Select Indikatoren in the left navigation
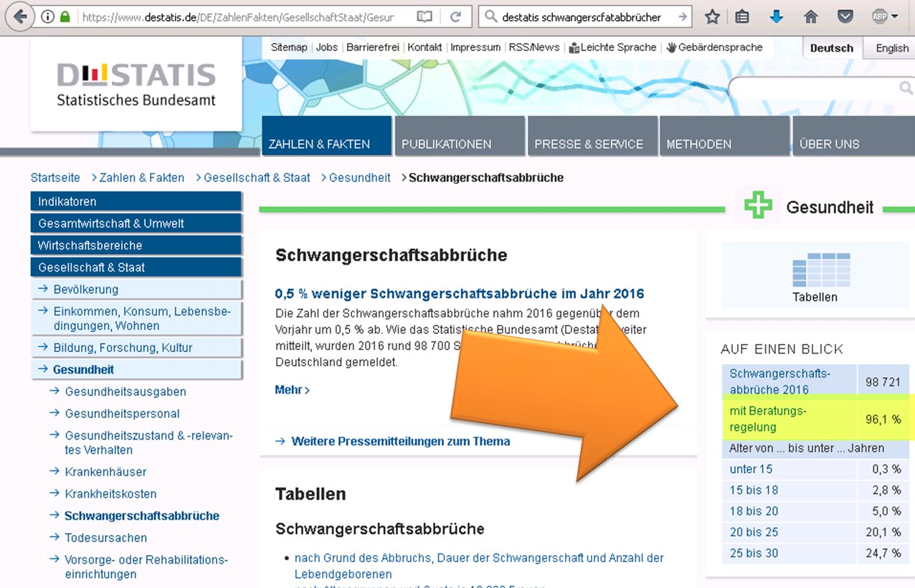This screenshot has width=915, height=588. (x=136, y=201)
